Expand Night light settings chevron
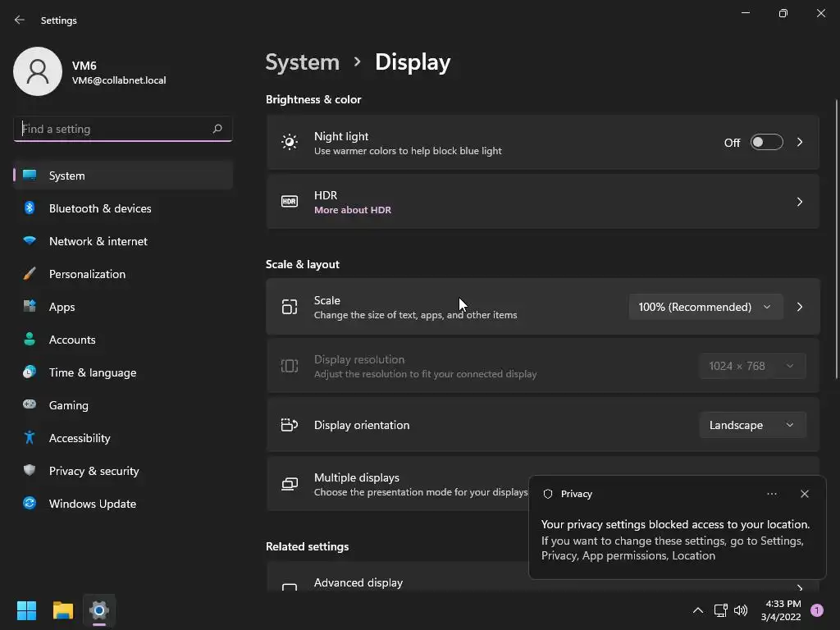The height and width of the screenshot is (630, 840). click(x=800, y=143)
